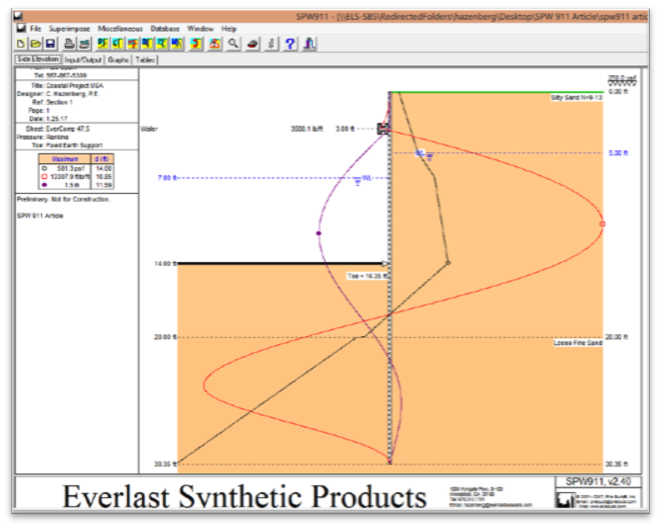
Task: Click the Waler label beside the drawing
Action: [x=149, y=129]
